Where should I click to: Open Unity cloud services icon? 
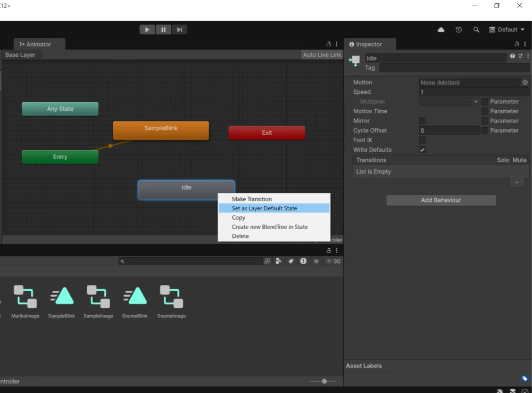click(x=441, y=30)
